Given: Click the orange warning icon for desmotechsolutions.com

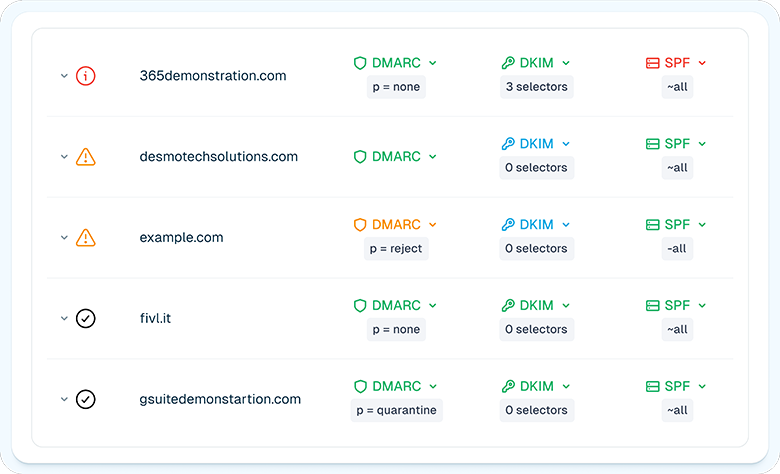Looking at the screenshot, I should [86, 157].
